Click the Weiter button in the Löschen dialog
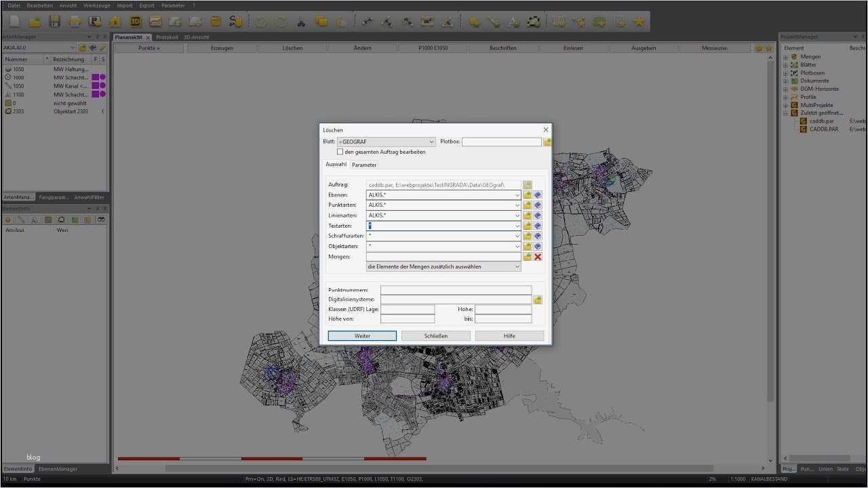This screenshot has height=488, width=868. tap(362, 335)
